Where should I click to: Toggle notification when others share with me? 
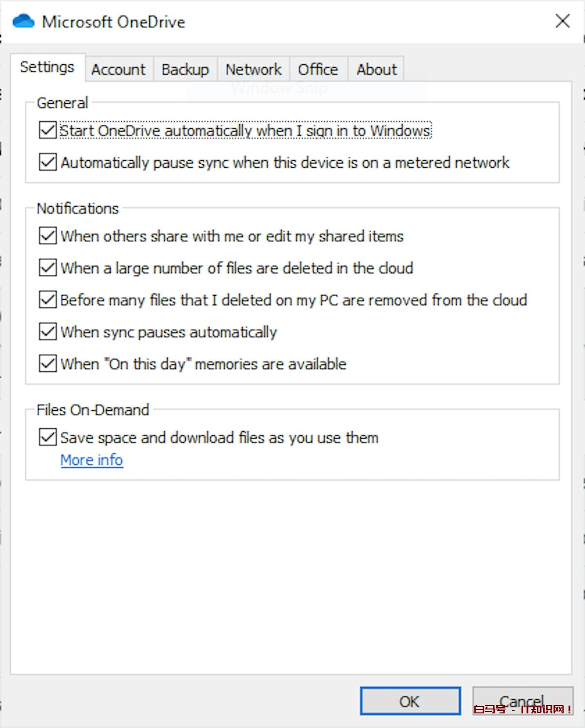pos(48,236)
